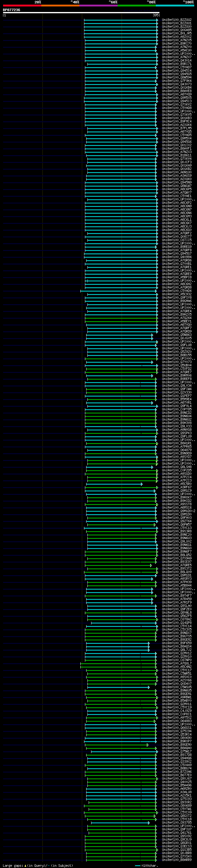Viewport: 197px width, 868px height.
Task: Click hit label UniRef100_Q01KB4
Action: [177, 88]
